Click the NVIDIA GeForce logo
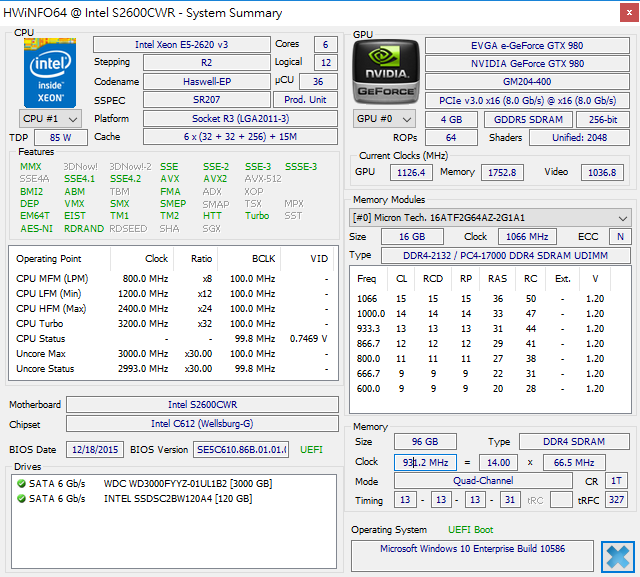640x577 pixels. tap(386, 71)
